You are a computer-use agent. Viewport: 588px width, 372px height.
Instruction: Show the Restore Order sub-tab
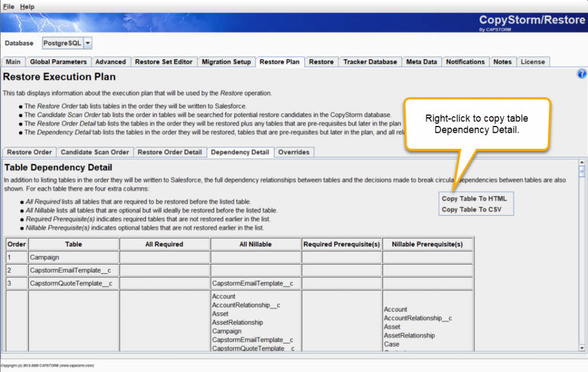tap(29, 152)
